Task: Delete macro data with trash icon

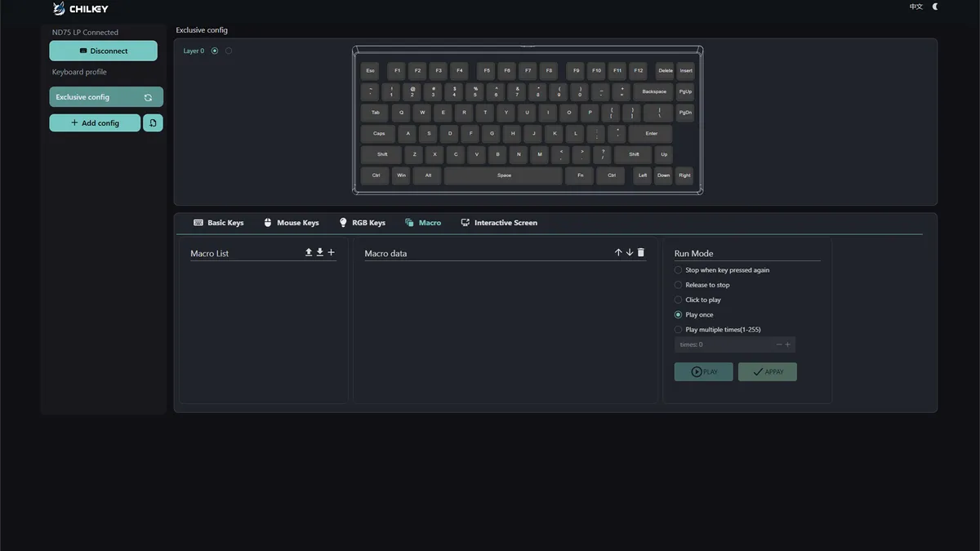Action: [x=641, y=253]
